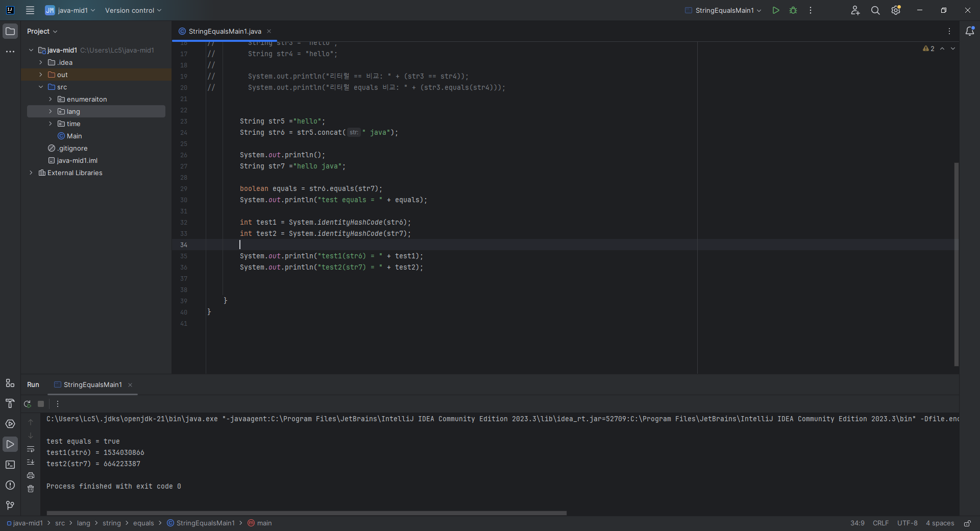Open Project view mode dropdown
Screen dimensions: 980x531
[42, 31]
